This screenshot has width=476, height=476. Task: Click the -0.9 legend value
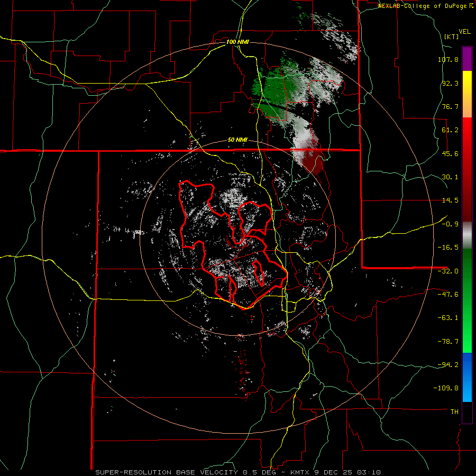click(x=450, y=224)
